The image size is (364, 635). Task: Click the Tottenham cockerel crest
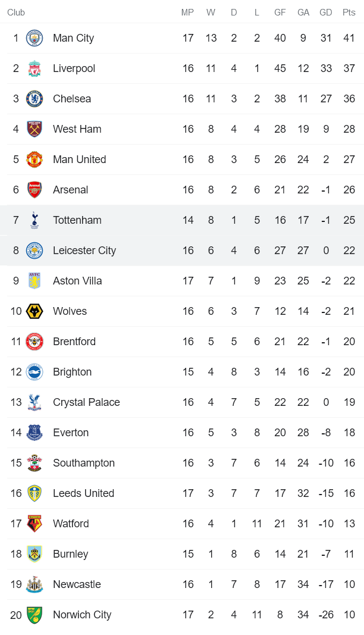pos(34,220)
